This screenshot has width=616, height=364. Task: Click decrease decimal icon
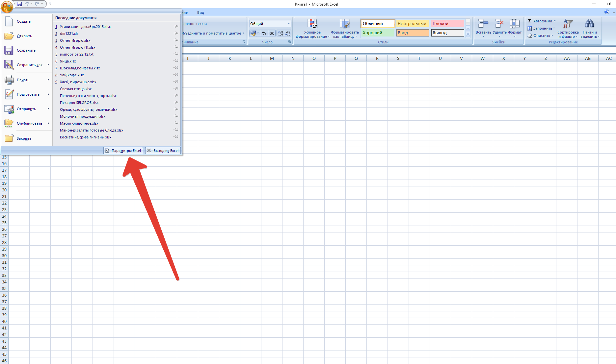pos(288,33)
